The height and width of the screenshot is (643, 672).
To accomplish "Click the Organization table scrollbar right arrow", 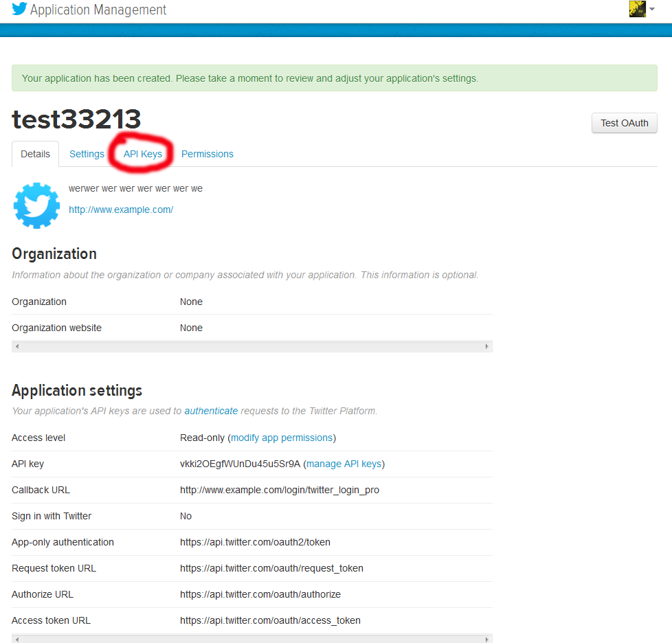I will (487, 347).
